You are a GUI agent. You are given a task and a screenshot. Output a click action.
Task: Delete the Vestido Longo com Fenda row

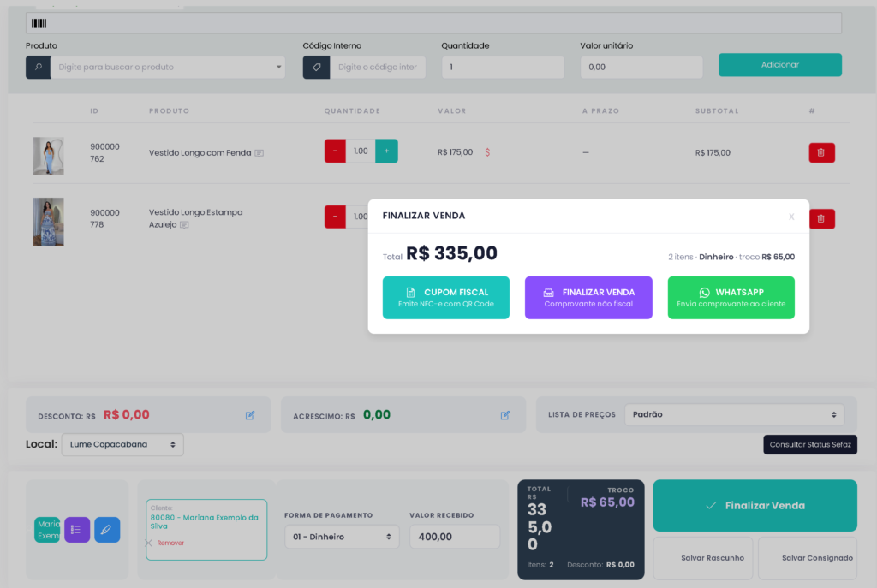pyautogui.click(x=821, y=152)
